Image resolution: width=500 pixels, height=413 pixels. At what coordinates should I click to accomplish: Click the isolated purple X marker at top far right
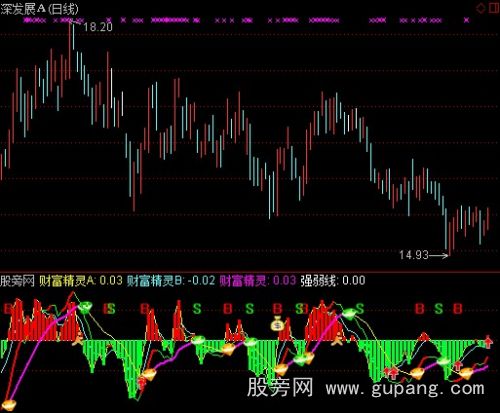(467, 20)
